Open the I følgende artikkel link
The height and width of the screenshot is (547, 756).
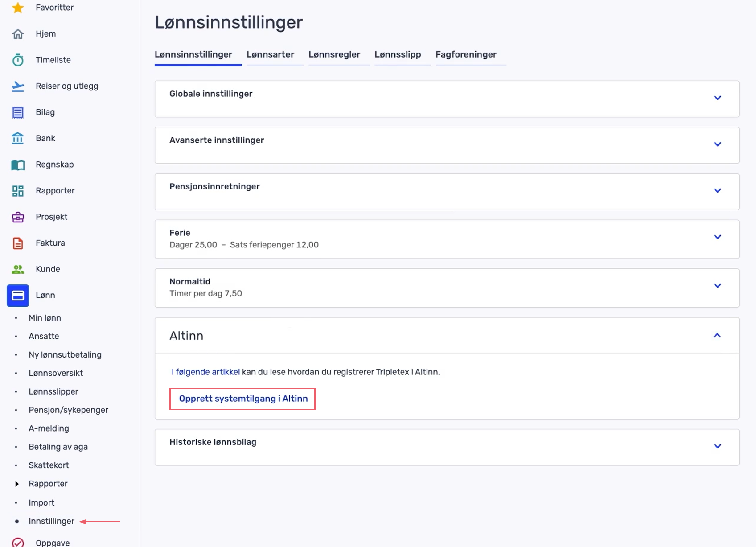[205, 371]
